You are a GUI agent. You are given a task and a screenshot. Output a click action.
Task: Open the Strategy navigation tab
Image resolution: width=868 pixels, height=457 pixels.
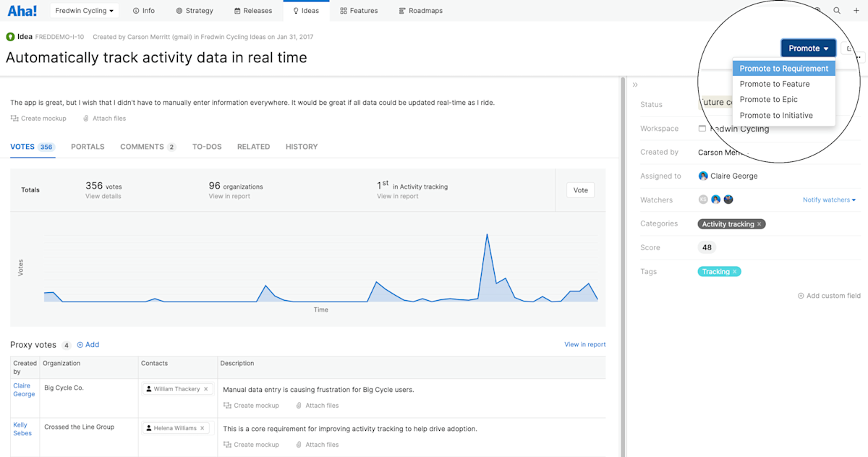click(195, 11)
